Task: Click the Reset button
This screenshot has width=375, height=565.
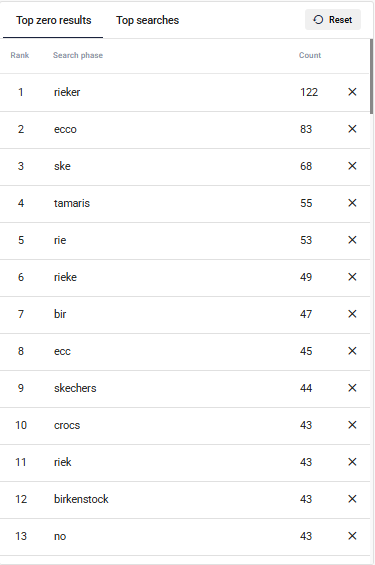Action: tap(333, 19)
